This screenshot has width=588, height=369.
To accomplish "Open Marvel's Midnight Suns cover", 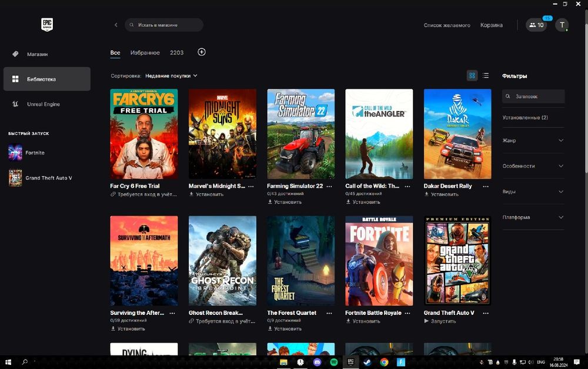I will pos(222,134).
